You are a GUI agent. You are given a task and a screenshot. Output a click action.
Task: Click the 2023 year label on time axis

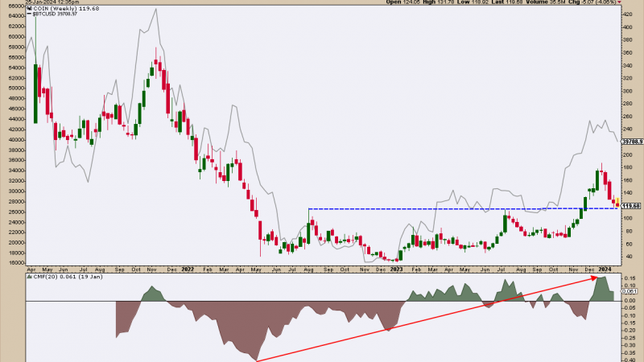[x=396, y=269]
